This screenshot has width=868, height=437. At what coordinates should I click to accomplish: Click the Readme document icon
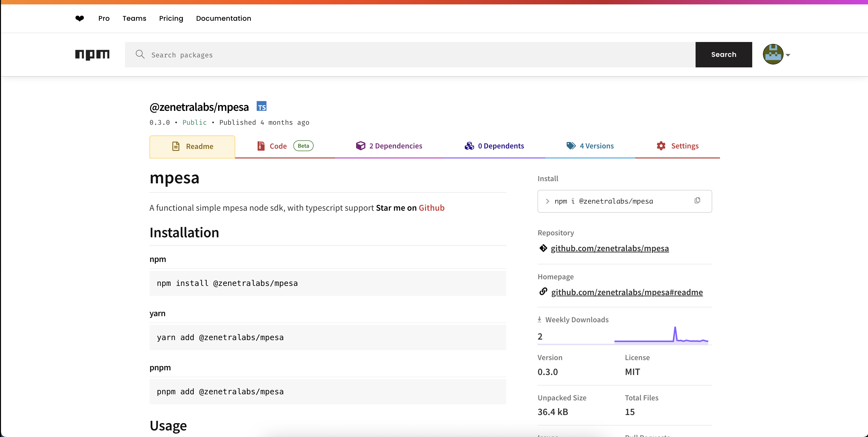[176, 146]
